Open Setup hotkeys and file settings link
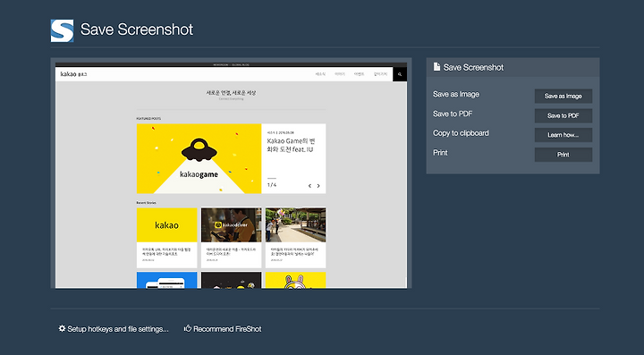 click(x=118, y=329)
